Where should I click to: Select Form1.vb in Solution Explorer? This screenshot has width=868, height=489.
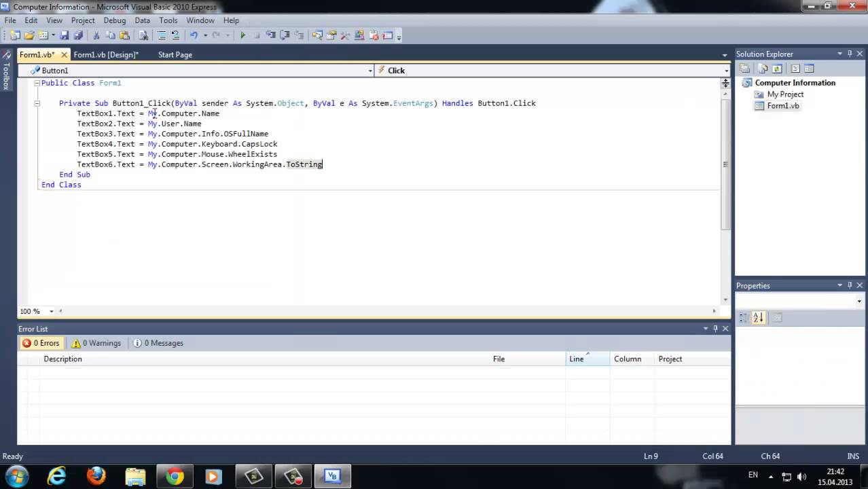(783, 106)
